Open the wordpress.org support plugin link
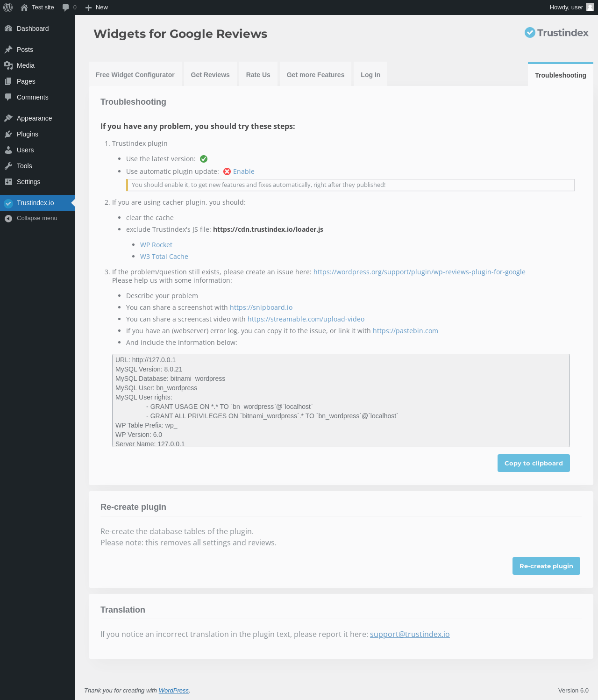This screenshot has width=598, height=700. click(x=420, y=272)
